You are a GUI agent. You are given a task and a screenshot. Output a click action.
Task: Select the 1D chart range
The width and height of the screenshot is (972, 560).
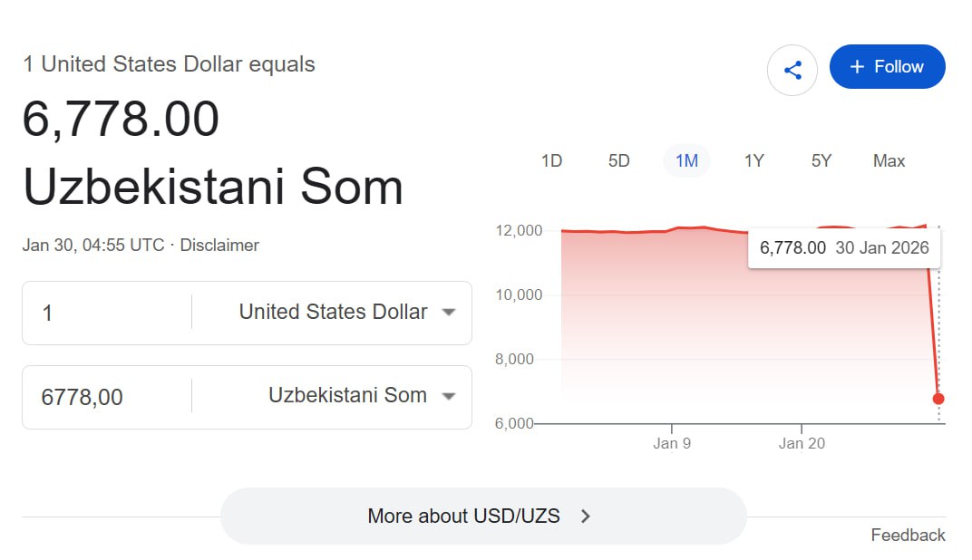click(x=551, y=160)
